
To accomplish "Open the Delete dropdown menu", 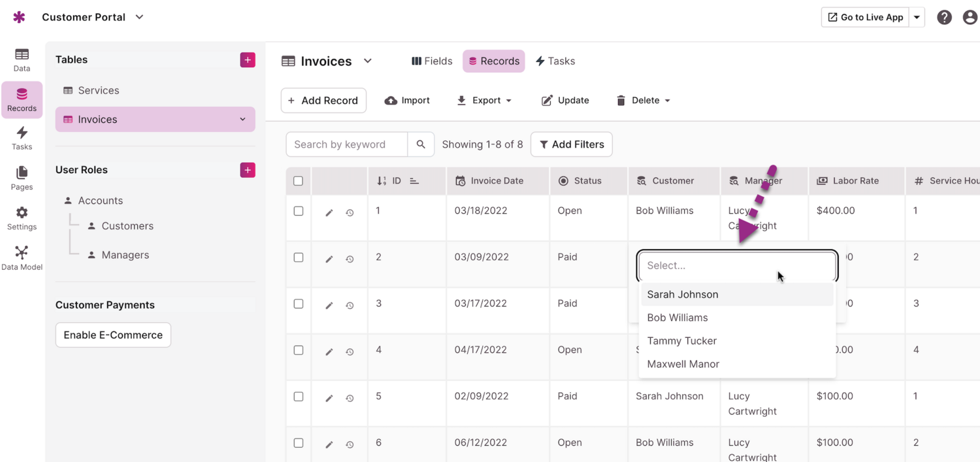I will click(644, 101).
